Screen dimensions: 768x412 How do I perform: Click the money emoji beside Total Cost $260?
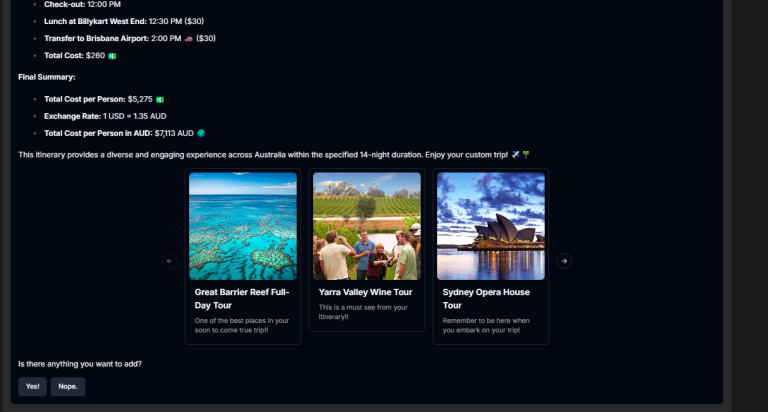click(112, 56)
